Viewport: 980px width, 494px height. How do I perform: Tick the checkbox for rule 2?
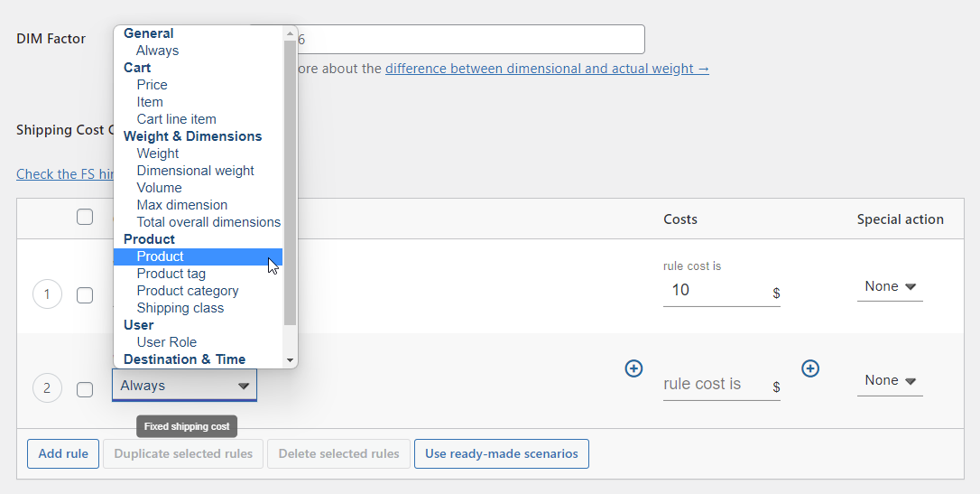(85, 389)
